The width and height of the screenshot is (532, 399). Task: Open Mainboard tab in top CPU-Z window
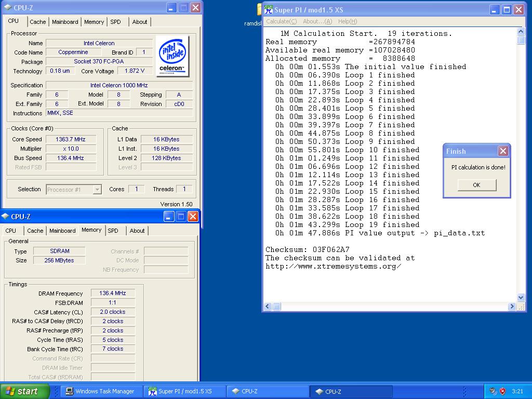pos(65,22)
